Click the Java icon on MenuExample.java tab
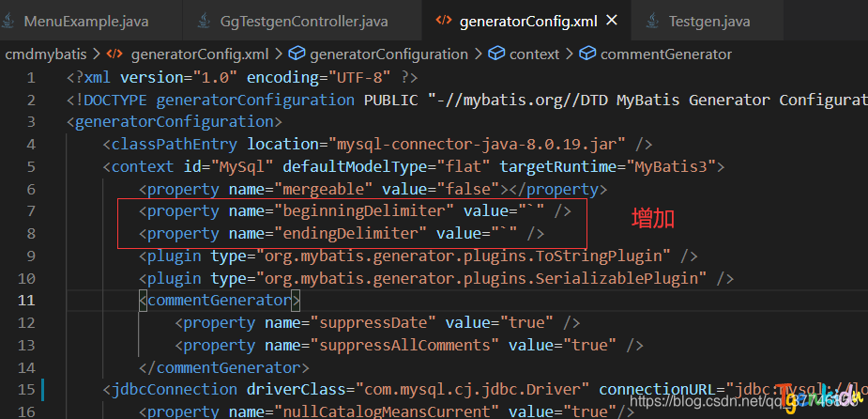This screenshot has width=868, height=419. tap(8, 22)
